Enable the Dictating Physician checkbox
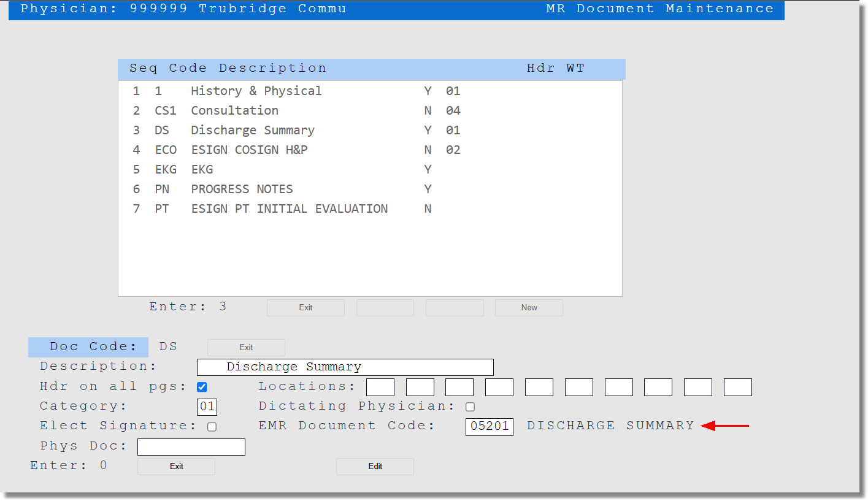The width and height of the screenshot is (868, 501). (470, 407)
